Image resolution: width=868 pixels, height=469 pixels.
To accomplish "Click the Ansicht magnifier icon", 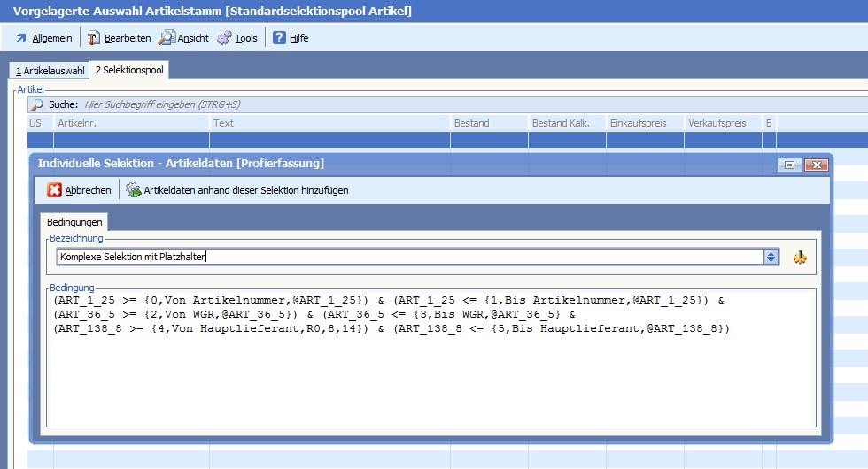I will (167, 38).
